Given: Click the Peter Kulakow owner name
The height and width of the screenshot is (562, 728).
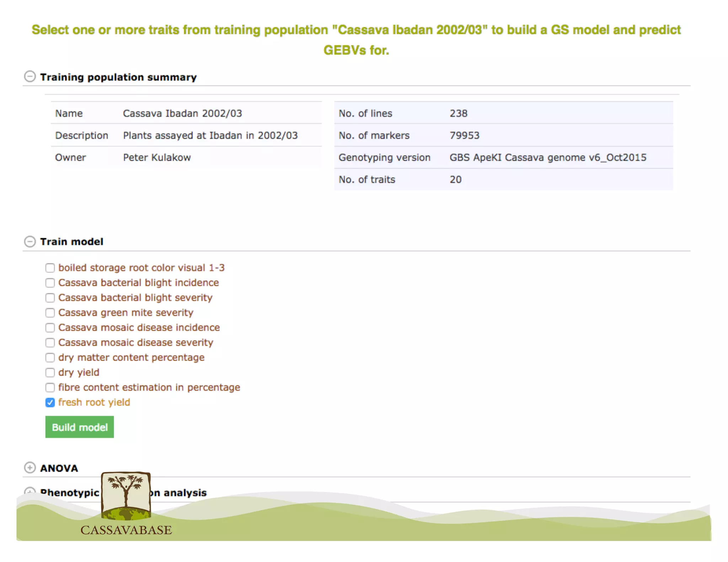Looking at the screenshot, I should click(x=157, y=157).
